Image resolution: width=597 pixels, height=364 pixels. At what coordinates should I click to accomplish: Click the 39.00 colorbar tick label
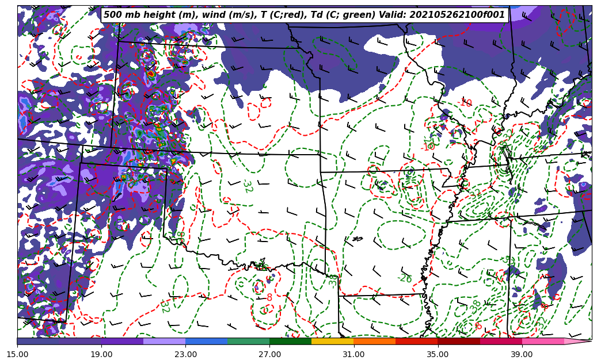pyautogui.click(x=522, y=354)
